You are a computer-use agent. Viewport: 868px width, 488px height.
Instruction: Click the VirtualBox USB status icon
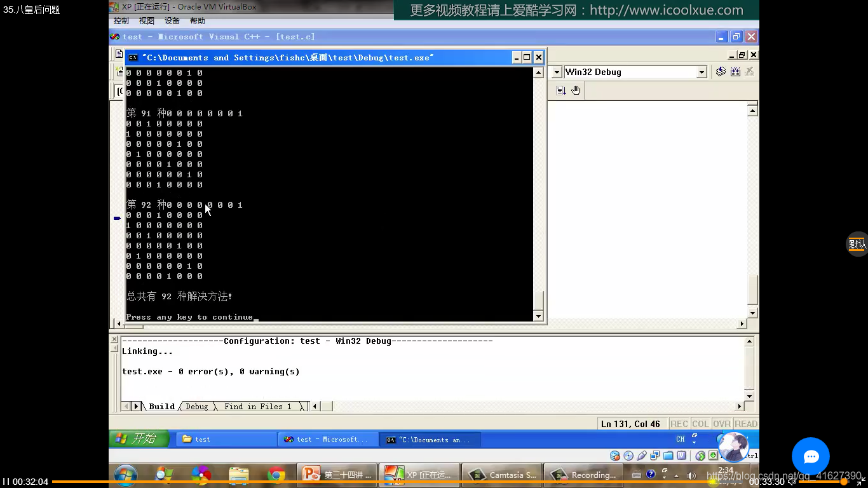[x=642, y=456]
